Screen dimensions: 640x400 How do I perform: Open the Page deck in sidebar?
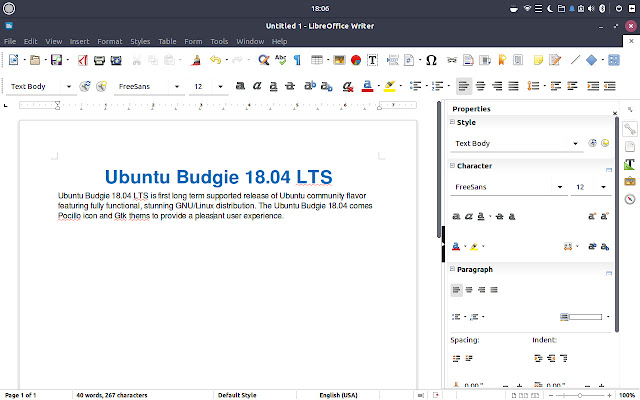pyautogui.click(x=630, y=146)
